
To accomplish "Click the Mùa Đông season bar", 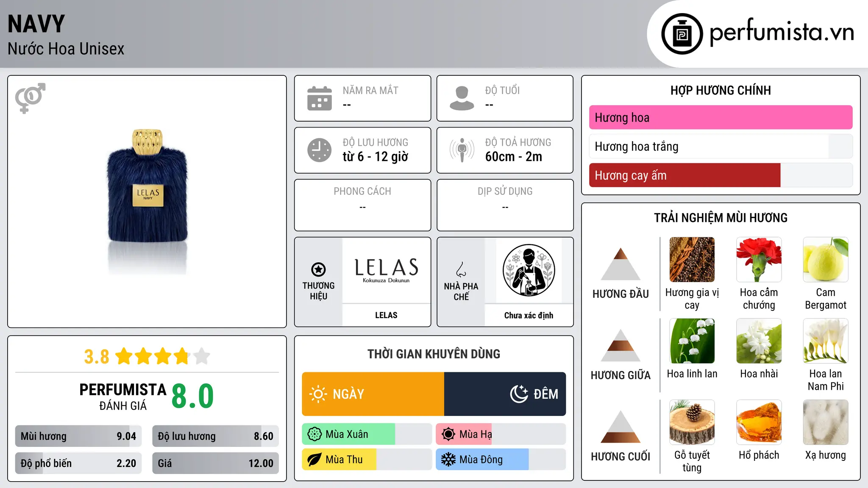I will point(501,460).
